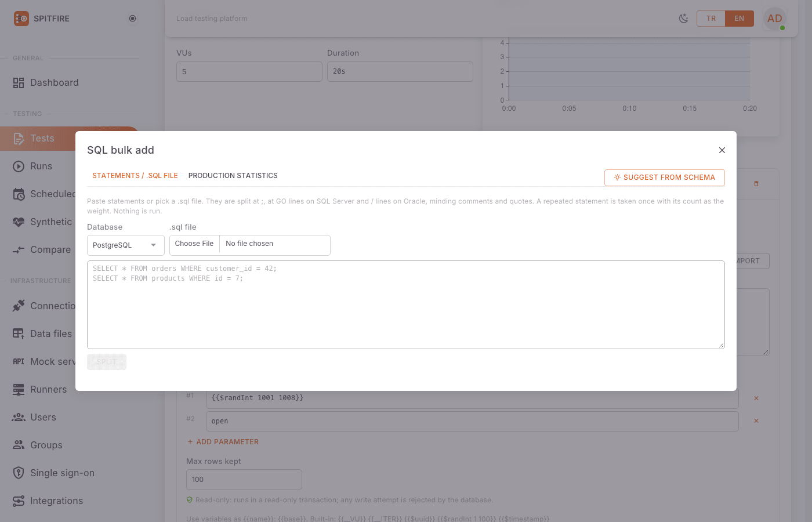Open the Users icon in sidebar
812x522 pixels.
[19, 417]
